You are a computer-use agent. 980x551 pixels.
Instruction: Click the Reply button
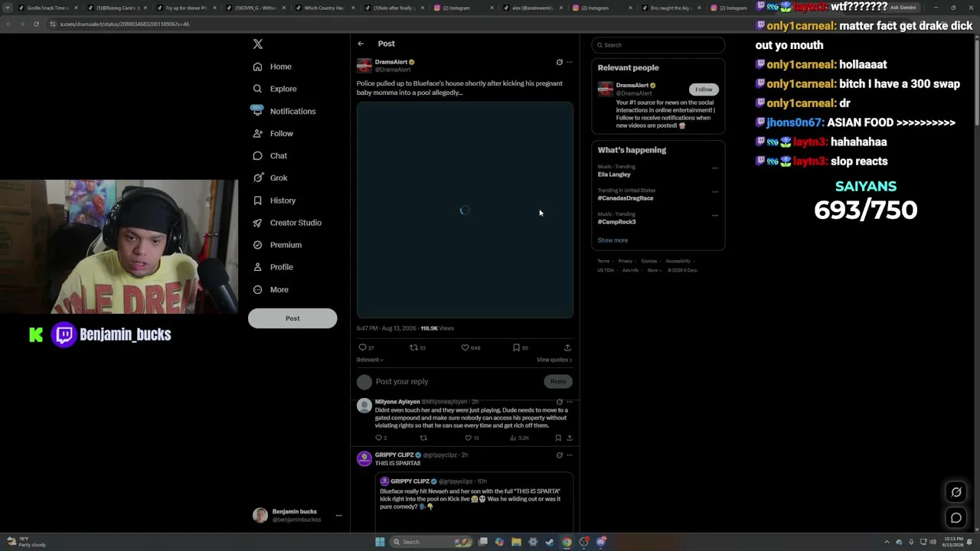[x=558, y=381]
